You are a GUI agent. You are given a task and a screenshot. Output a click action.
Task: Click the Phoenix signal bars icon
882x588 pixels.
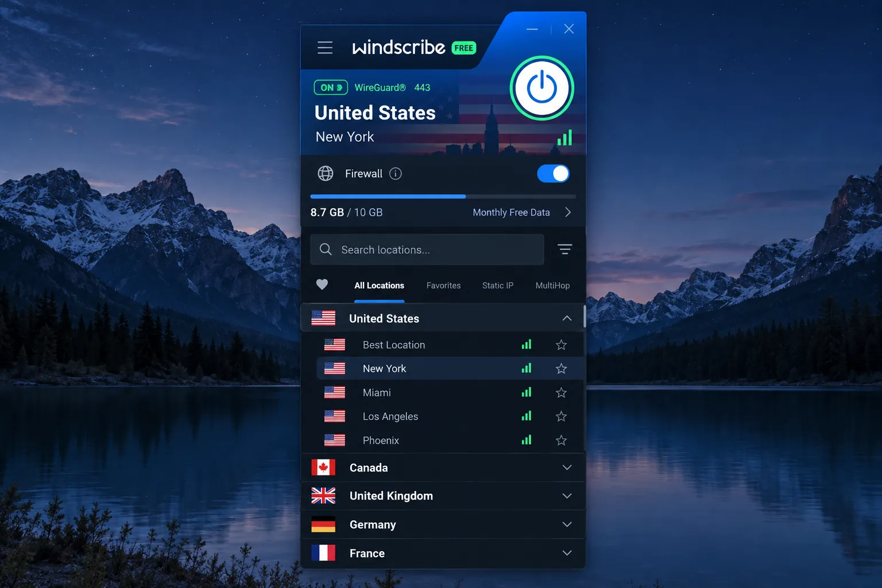(527, 440)
